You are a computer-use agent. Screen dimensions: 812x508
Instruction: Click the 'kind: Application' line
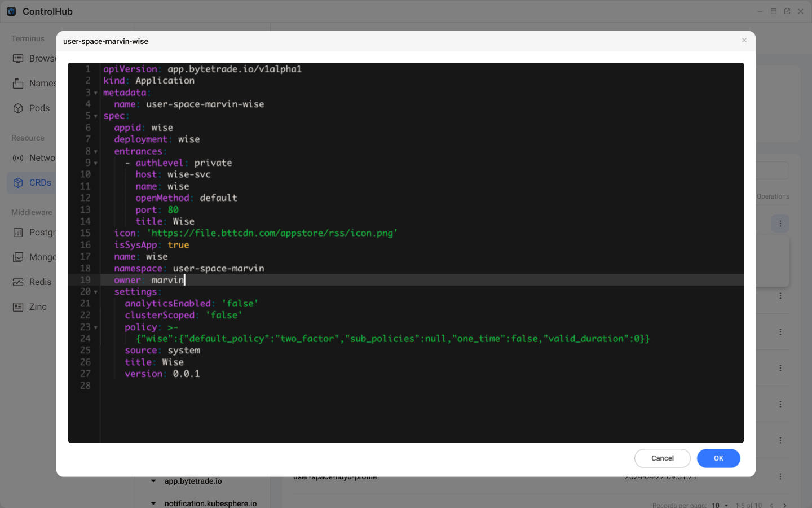coord(149,81)
